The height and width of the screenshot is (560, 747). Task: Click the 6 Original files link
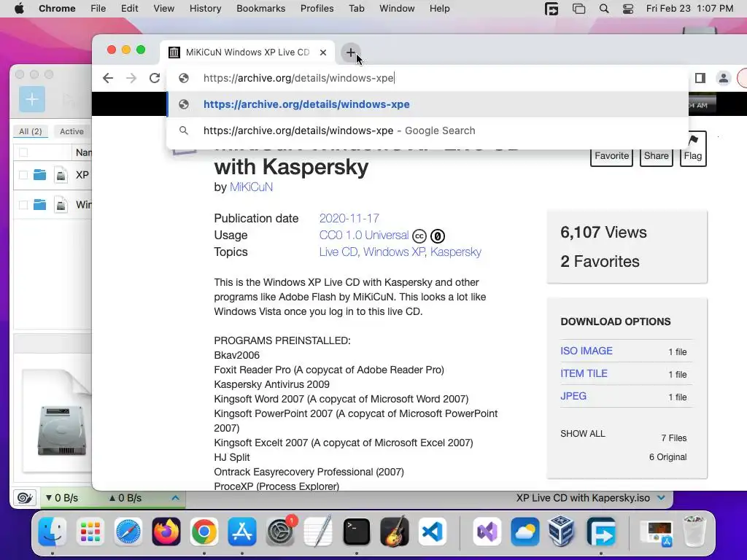(x=668, y=457)
